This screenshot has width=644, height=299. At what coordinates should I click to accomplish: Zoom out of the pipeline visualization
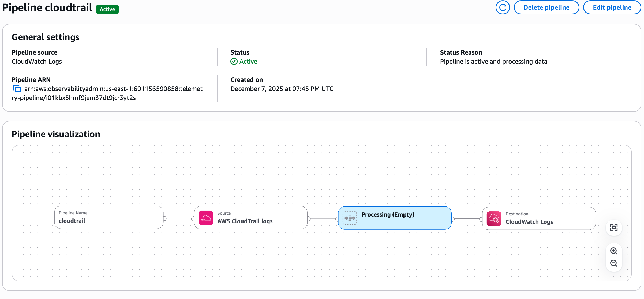tap(614, 263)
